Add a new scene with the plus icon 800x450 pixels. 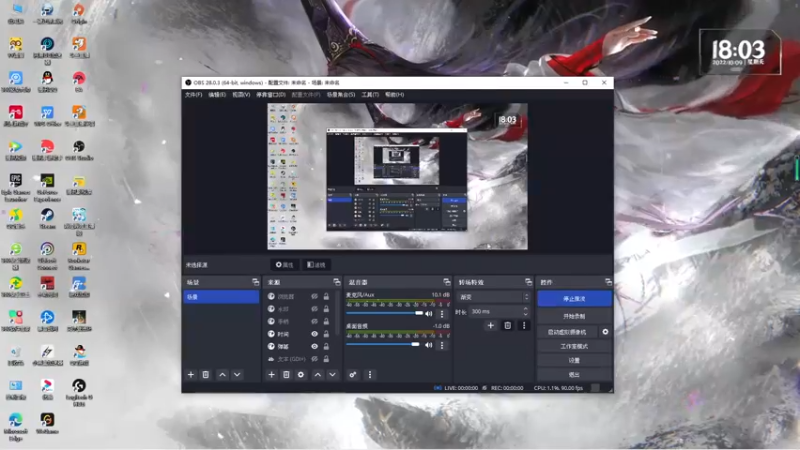coord(191,374)
